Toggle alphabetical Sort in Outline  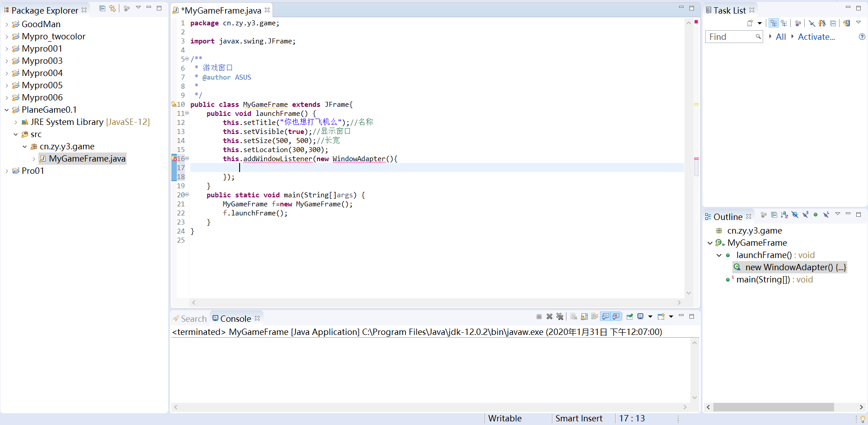[x=784, y=215]
